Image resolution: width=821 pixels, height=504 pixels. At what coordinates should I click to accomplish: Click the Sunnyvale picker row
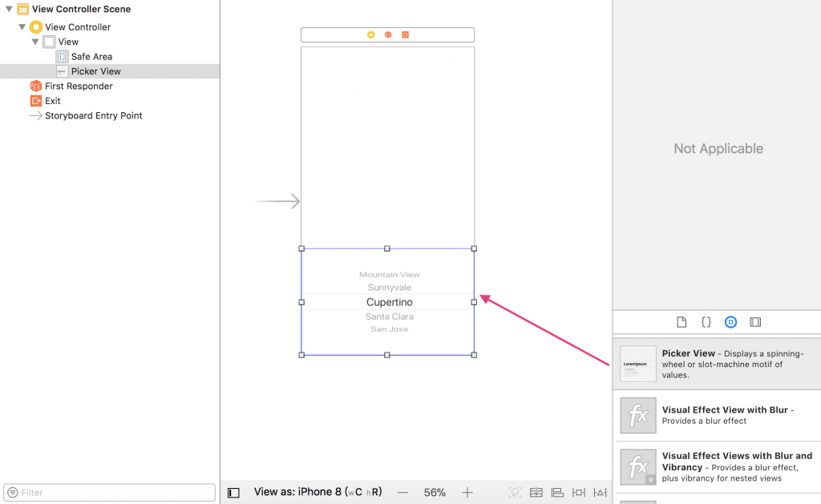point(389,288)
